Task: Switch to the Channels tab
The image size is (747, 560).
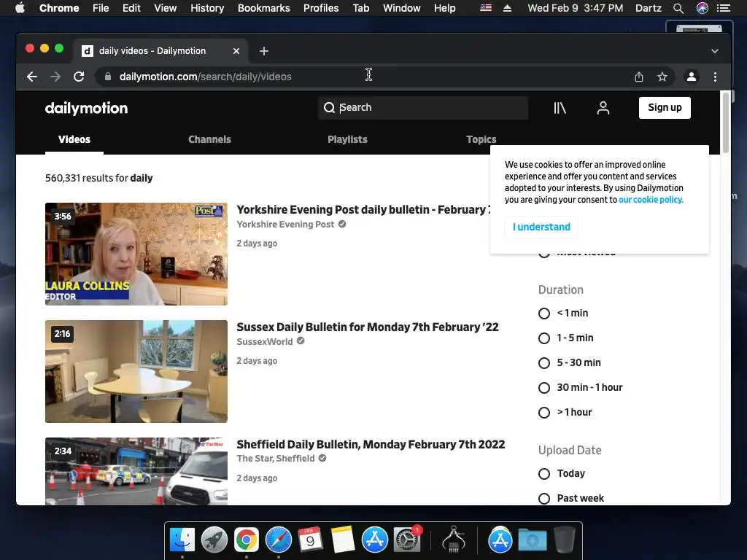Action: click(x=209, y=139)
